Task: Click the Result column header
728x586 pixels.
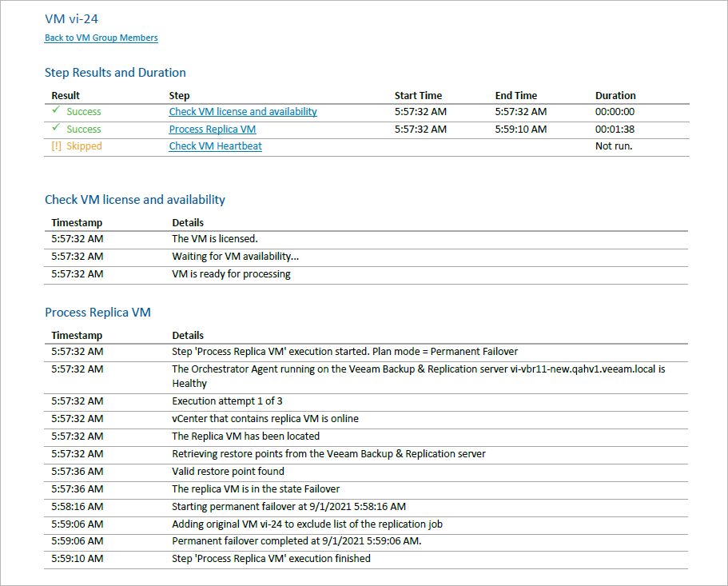Action: [66, 96]
